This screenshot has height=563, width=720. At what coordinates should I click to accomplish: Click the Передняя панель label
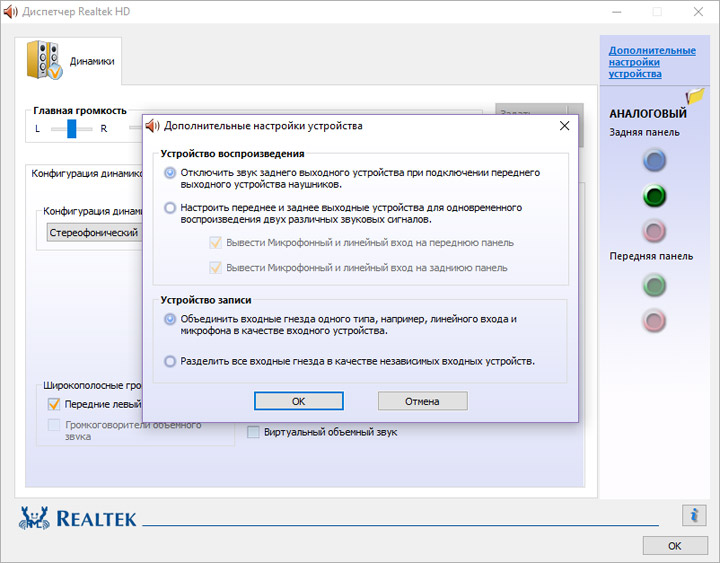click(651, 256)
